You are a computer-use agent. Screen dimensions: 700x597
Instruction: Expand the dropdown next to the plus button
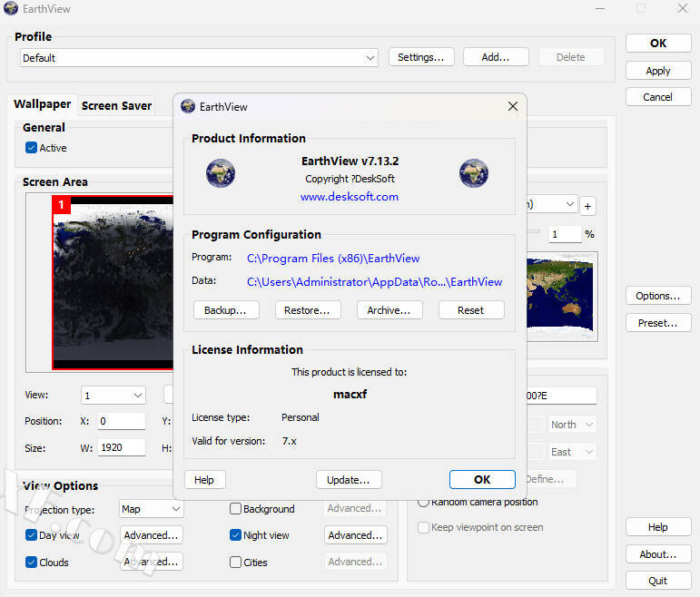[x=569, y=204]
